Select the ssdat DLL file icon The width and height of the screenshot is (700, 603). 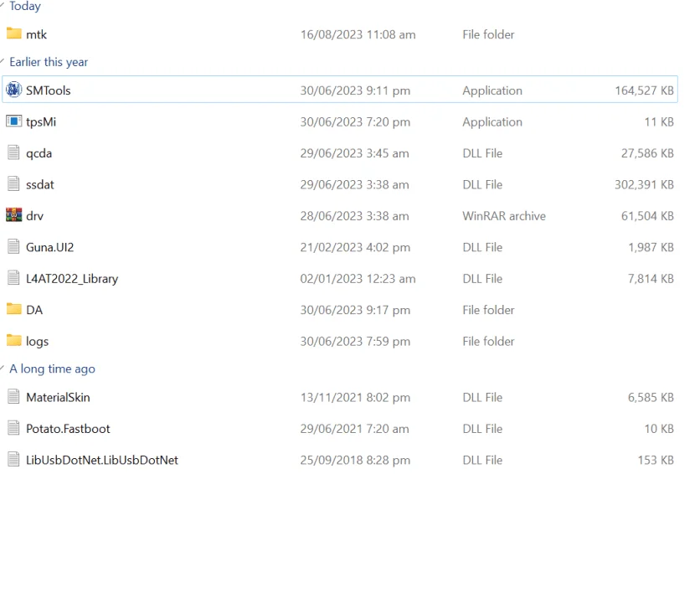[x=14, y=184]
